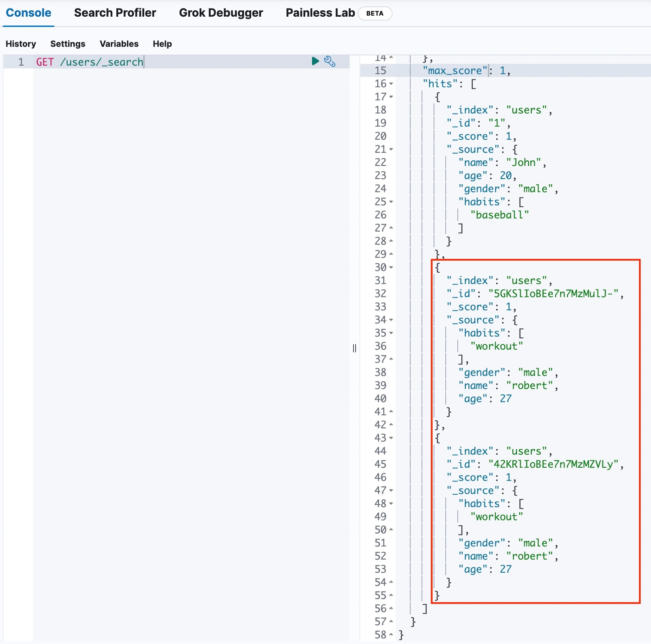Viewport: 651px width, 644px height.
Task: Select the Console tab
Action: point(28,13)
